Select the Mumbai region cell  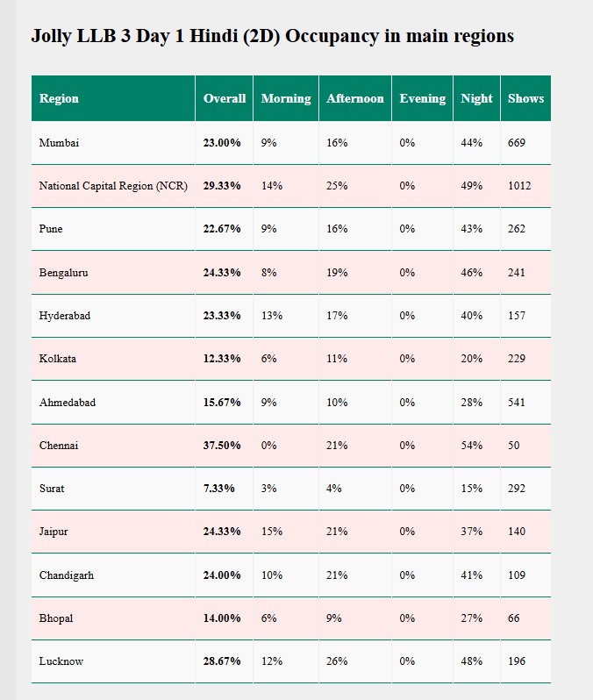[59, 142]
